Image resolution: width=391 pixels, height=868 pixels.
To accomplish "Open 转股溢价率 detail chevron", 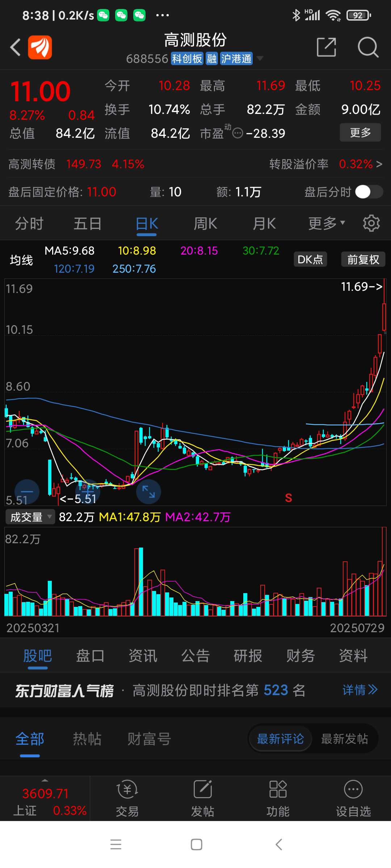I will tap(379, 164).
